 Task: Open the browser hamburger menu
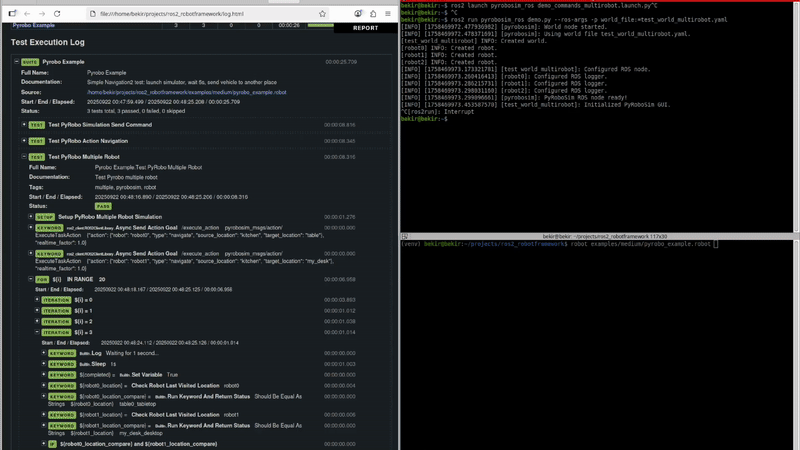[386, 13]
